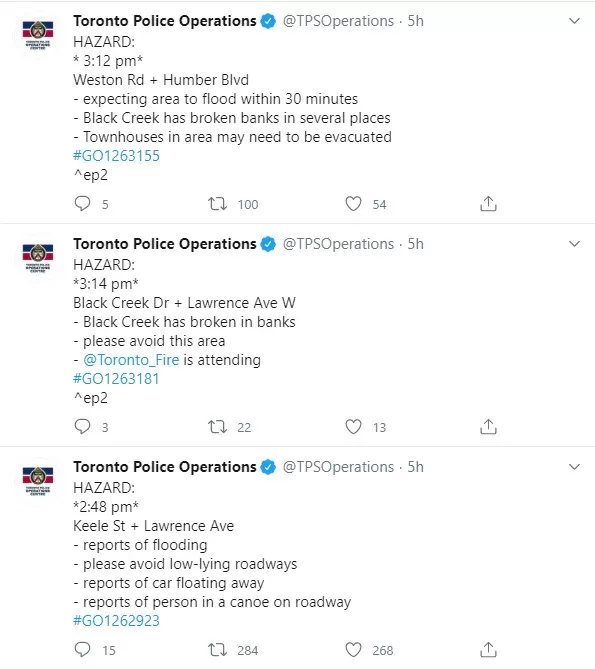Share the Keele St flooding tweet
The image size is (595, 669).
tap(488, 649)
